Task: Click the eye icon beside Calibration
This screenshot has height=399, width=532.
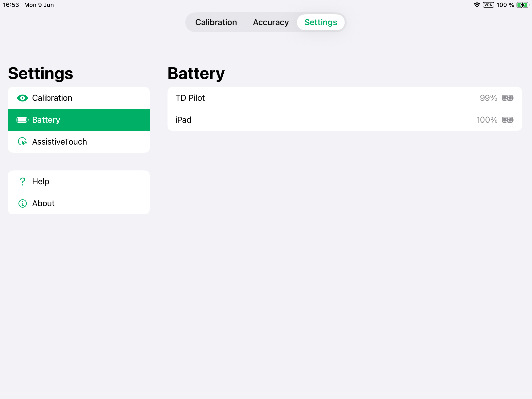Action: 22,98
